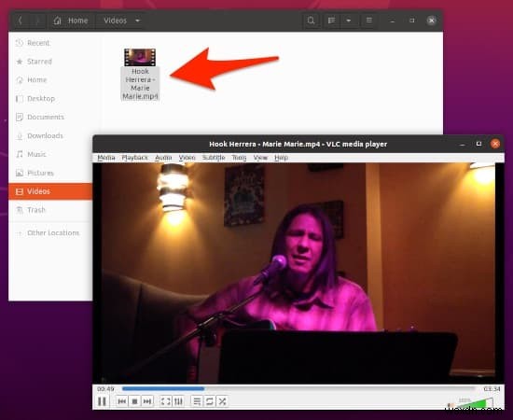This screenshot has width=513, height=420.
Task: Select Pictures in Files sidebar
Action: click(50, 173)
